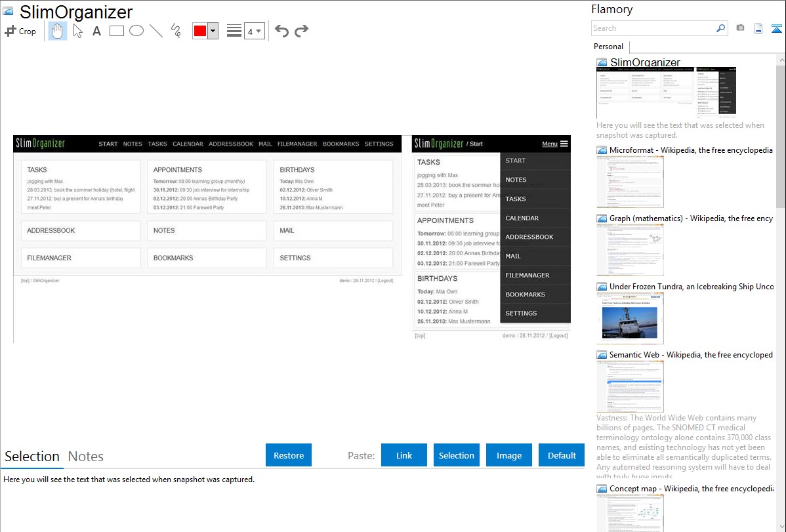Open the color dropdown arrow
Screen dimensions: 786x532
pyautogui.click(x=213, y=31)
